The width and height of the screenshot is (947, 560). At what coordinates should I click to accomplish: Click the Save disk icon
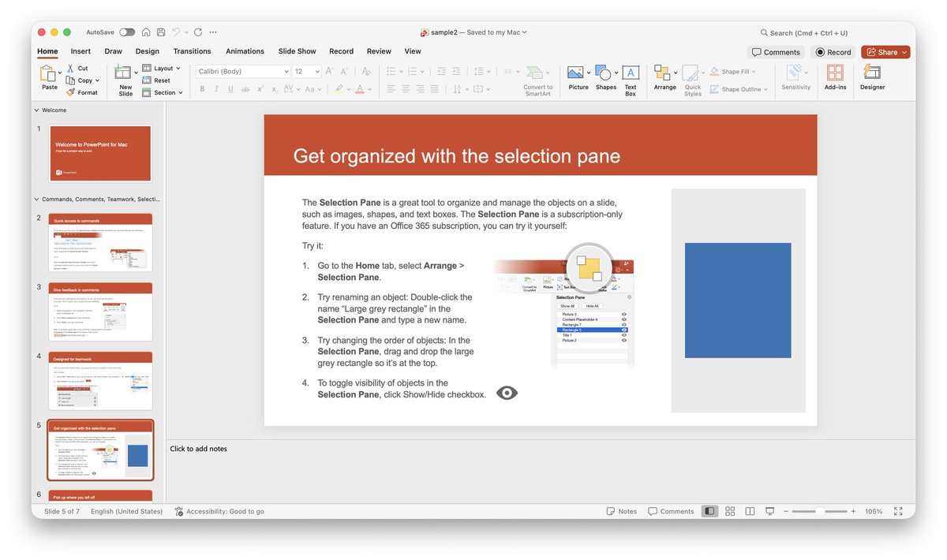[x=161, y=32]
